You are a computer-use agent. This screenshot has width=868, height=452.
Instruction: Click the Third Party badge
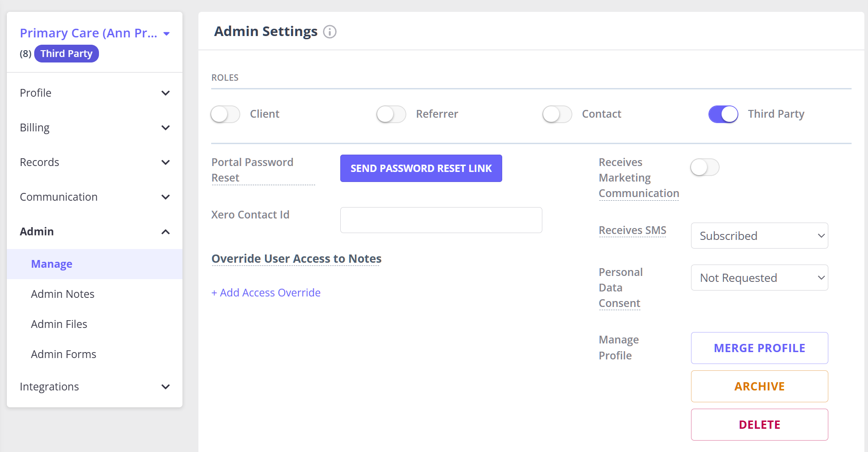[x=67, y=54]
